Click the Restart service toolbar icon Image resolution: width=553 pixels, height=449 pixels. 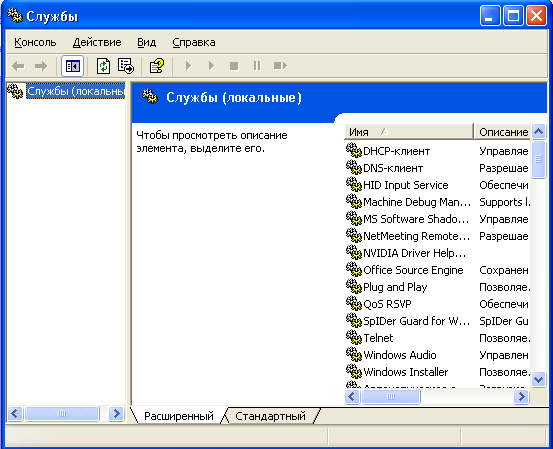click(x=280, y=66)
